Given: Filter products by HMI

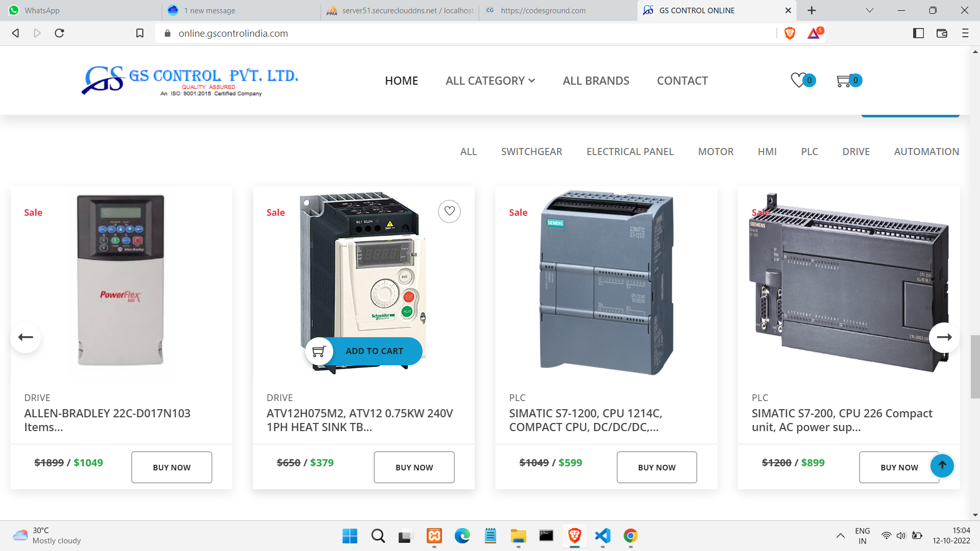Looking at the screenshot, I should coord(767,152).
